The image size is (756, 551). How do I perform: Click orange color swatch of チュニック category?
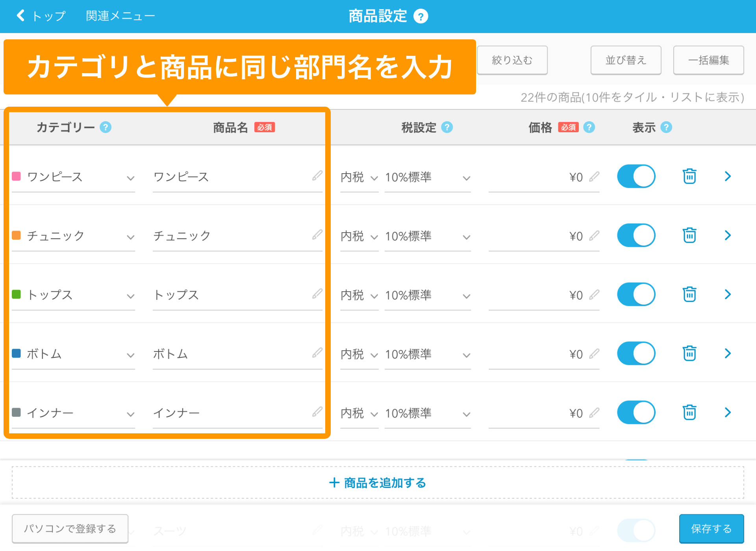tap(16, 235)
